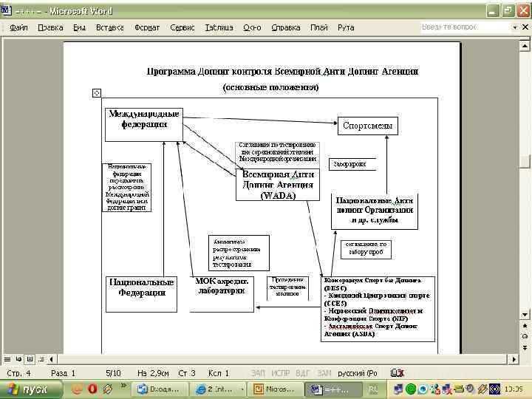Switch to Web layout view icon
The width and height of the screenshot is (532, 399).
[x=18, y=359]
